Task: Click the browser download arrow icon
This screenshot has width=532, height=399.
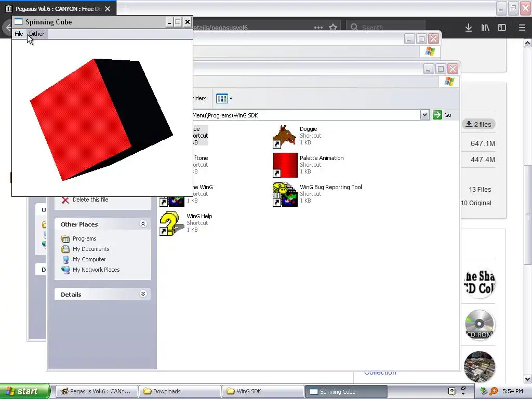Action: (x=469, y=28)
